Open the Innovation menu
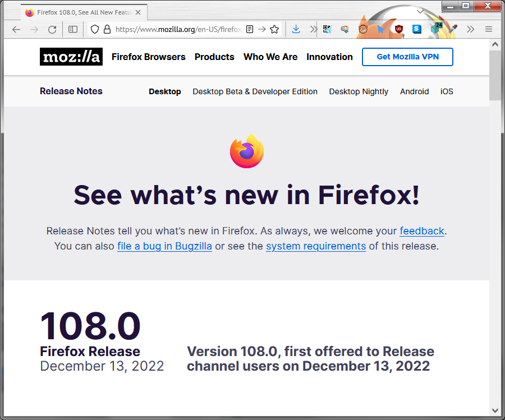This screenshot has height=420, width=505. [x=329, y=57]
